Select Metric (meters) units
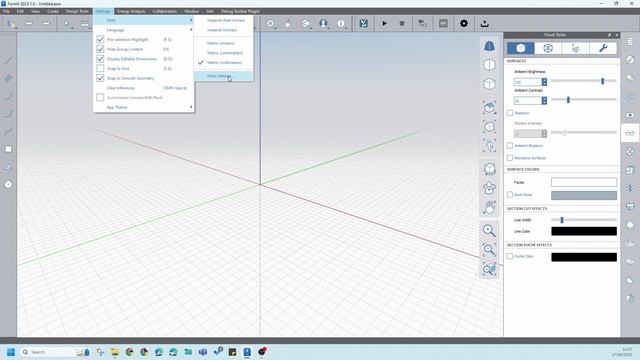640x360 pixels. (x=224, y=43)
